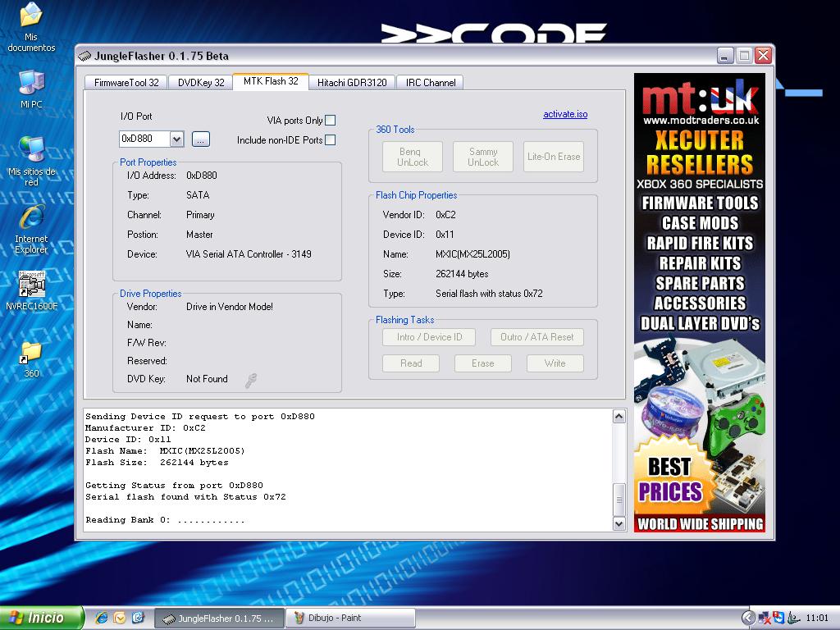Screen dimensions: 840x630
Task: Expand the I/O Port dropdown
Action: pyautogui.click(x=176, y=139)
